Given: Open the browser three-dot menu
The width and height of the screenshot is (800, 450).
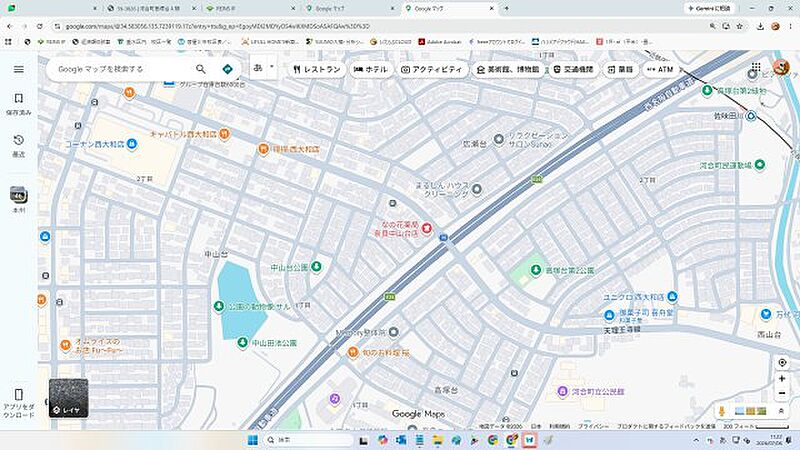Looking at the screenshot, I should coord(790,26).
